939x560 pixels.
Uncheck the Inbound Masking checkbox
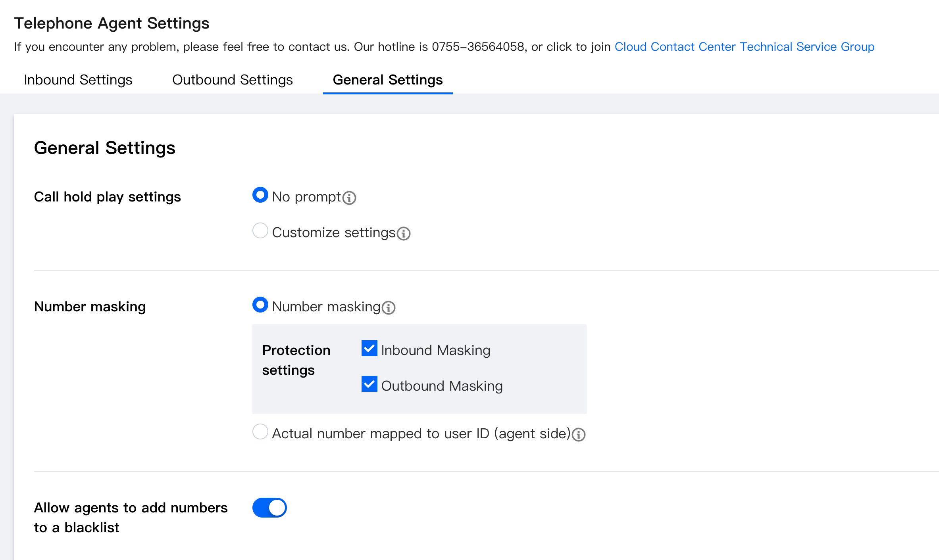coord(369,349)
